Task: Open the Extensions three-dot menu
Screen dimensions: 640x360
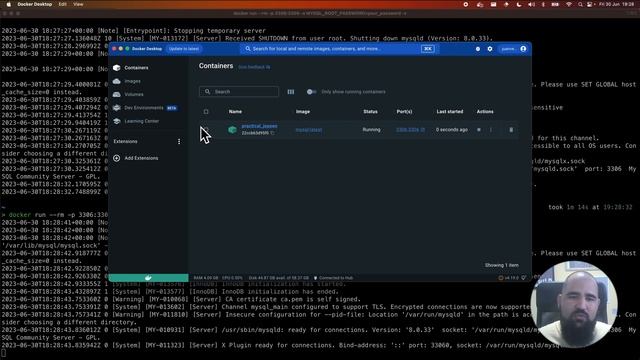Action: coord(179,141)
